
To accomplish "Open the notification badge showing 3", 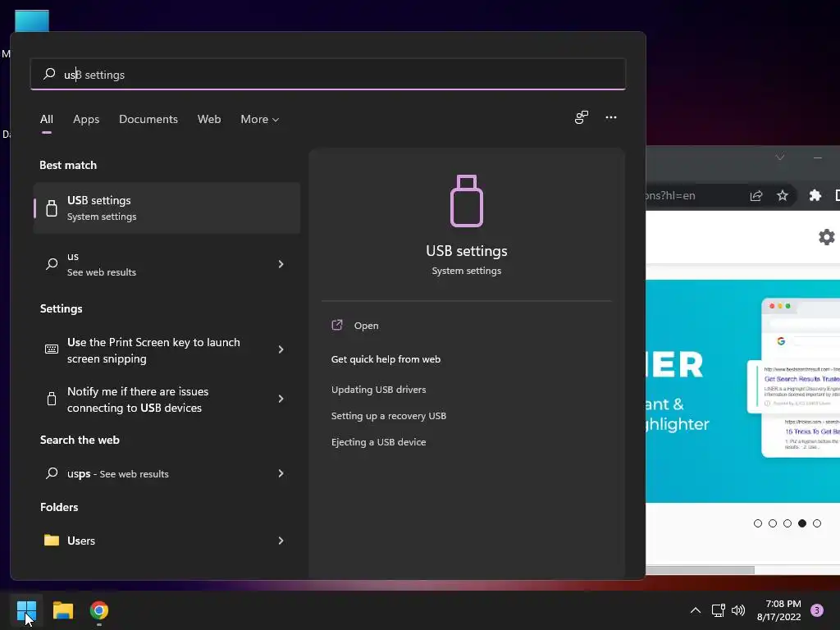I will pos(817,610).
